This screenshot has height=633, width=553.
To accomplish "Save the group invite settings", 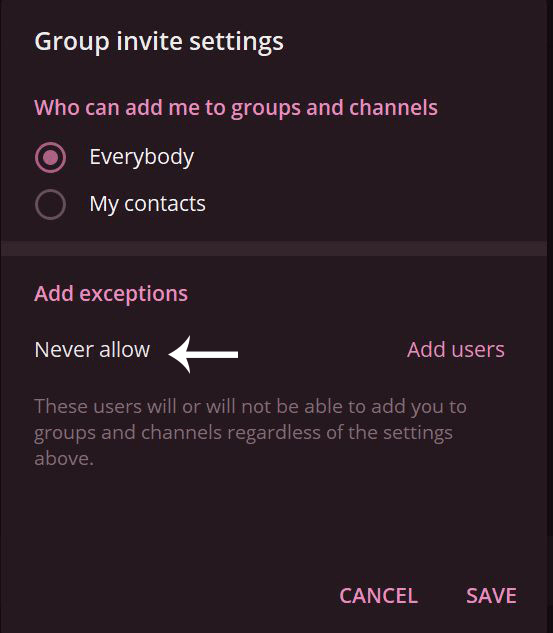I will 491,596.
